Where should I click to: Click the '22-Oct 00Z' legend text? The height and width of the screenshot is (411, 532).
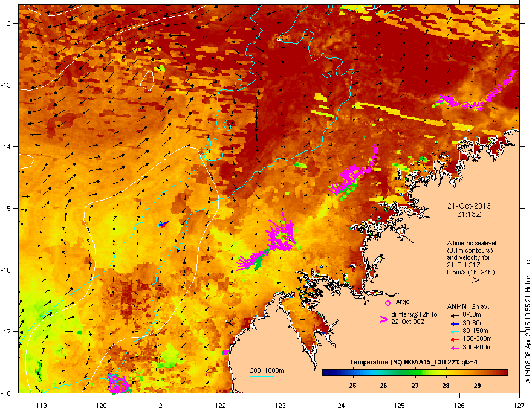pyautogui.click(x=408, y=322)
